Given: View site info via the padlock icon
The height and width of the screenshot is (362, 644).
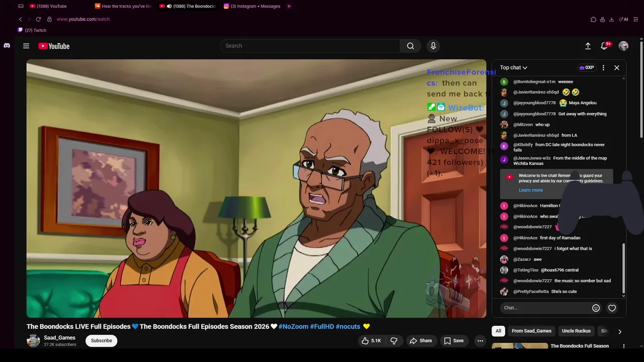Looking at the screenshot, I should (x=49, y=19).
